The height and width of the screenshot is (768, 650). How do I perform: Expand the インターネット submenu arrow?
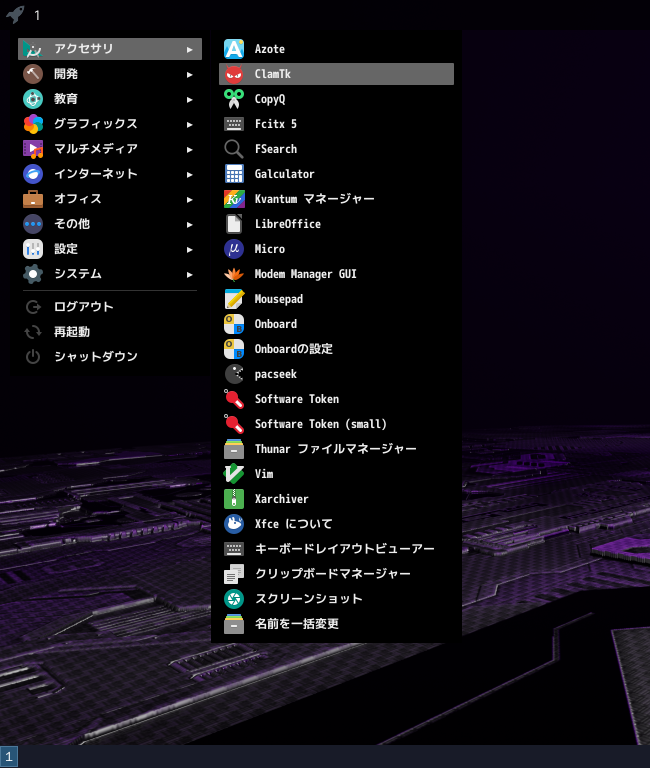click(x=190, y=174)
